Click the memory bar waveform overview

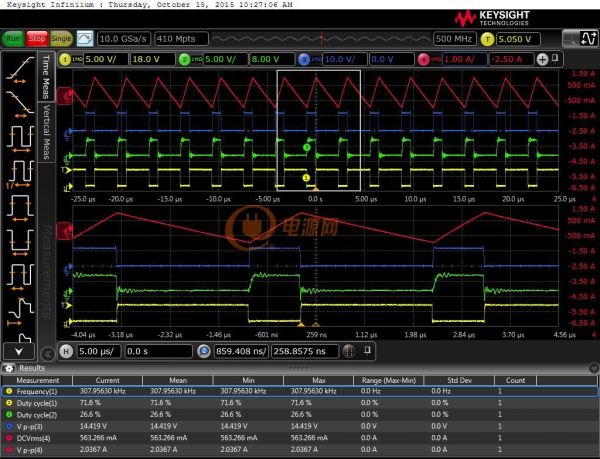[321, 39]
